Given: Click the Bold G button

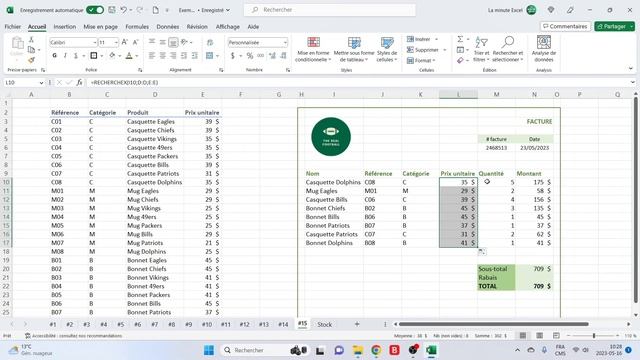Looking at the screenshot, I should pos(54,56).
